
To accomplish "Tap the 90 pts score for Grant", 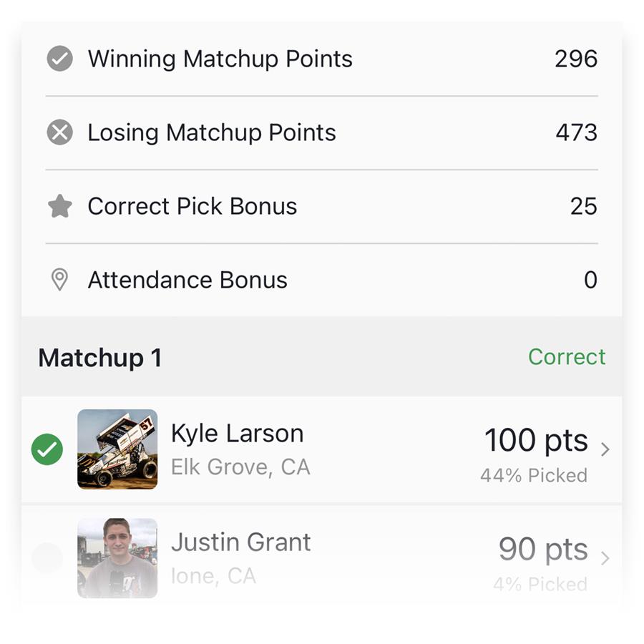I will 543,549.
